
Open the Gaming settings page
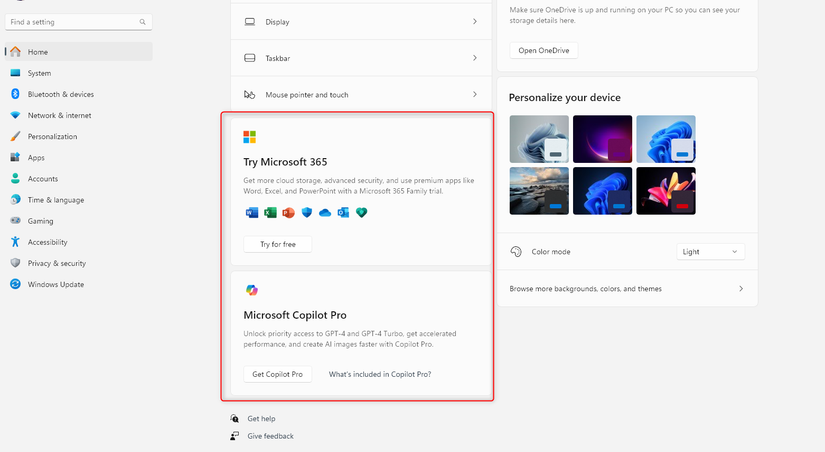(40, 221)
